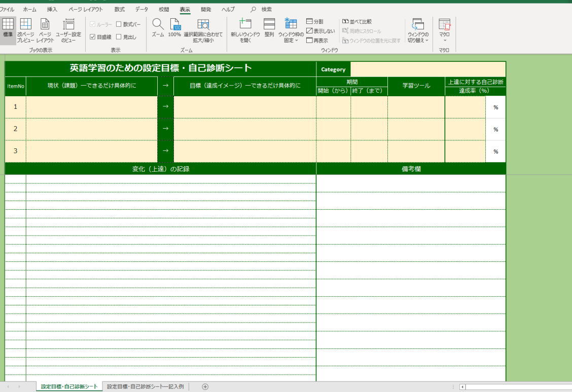Screen dimensions: 572x392
Task: Switch to ページレイアウト view in ribbon group
Action: [x=45, y=30]
